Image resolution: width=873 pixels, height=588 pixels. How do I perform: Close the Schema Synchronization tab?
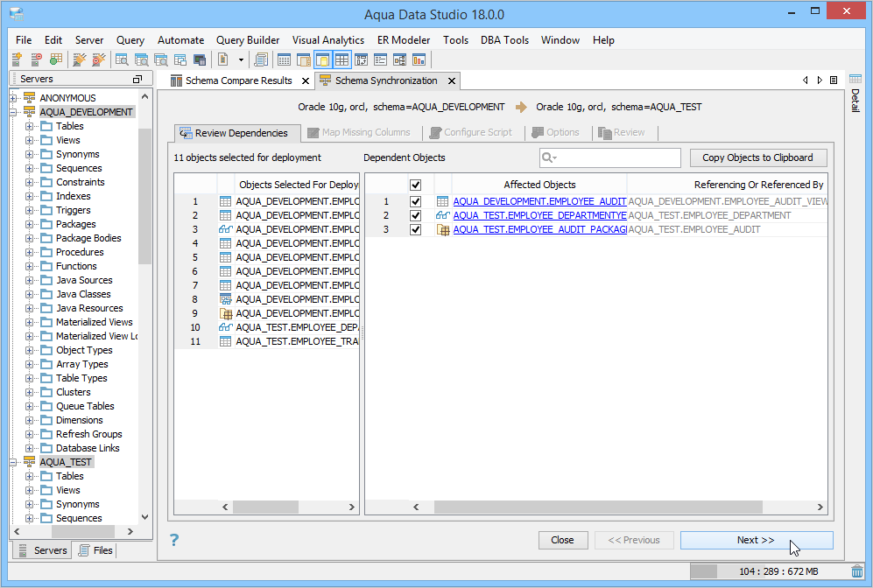452,80
